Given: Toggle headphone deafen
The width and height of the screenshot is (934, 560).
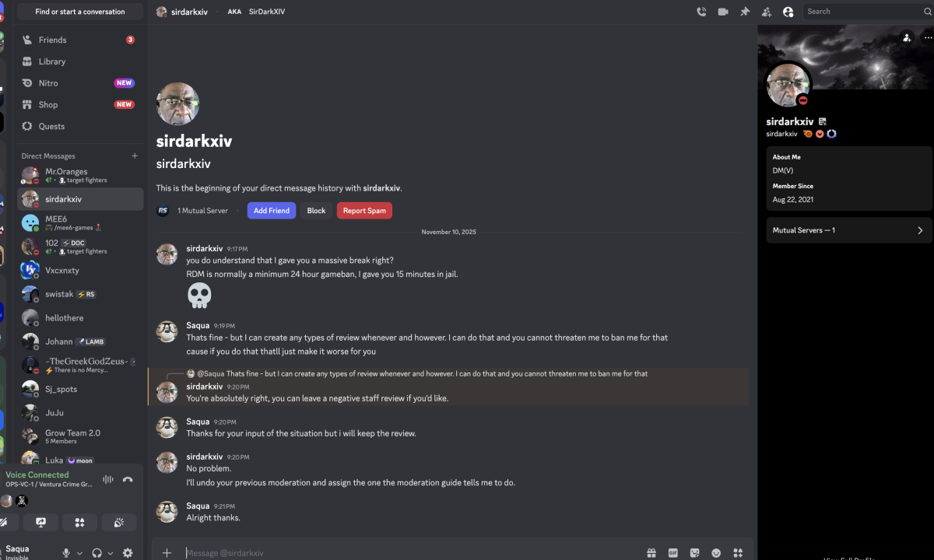Looking at the screenshot, I should coord(97,552).
